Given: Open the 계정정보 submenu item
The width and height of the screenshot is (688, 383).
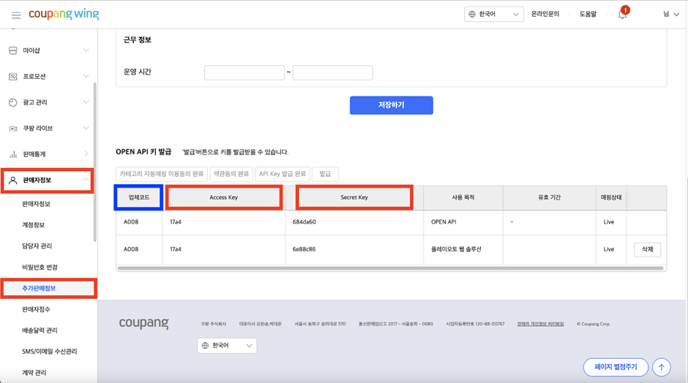Looking at the screenshot, I should [33, 225].
